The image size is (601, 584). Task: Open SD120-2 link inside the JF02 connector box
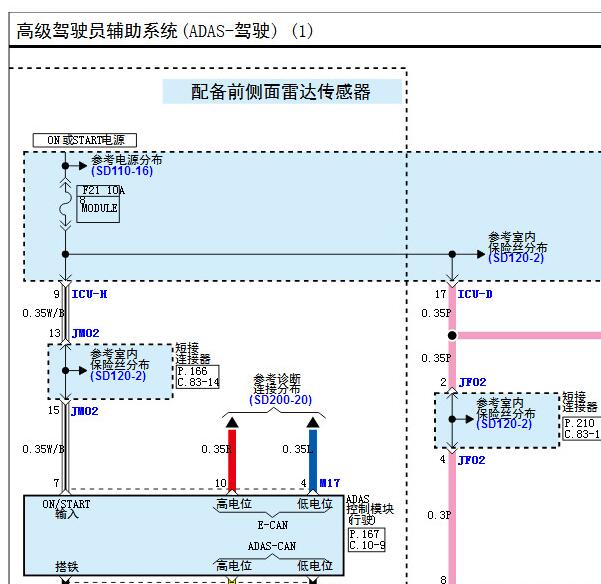(x=504, y=424)
